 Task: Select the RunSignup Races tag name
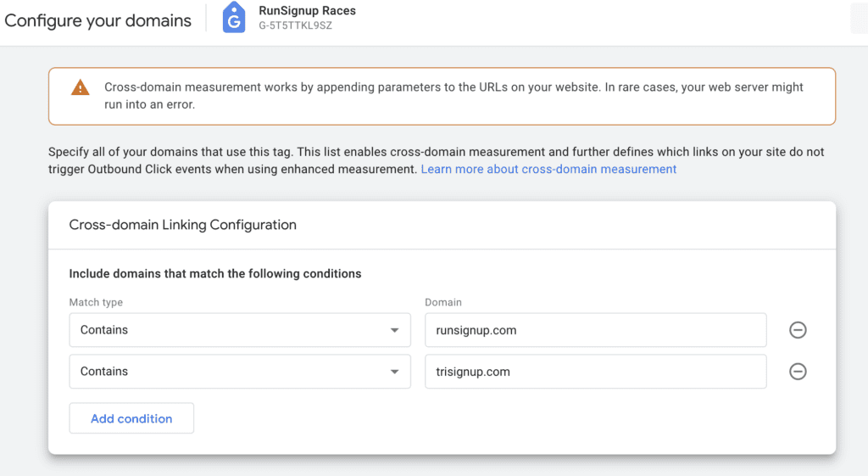[307, 10]
